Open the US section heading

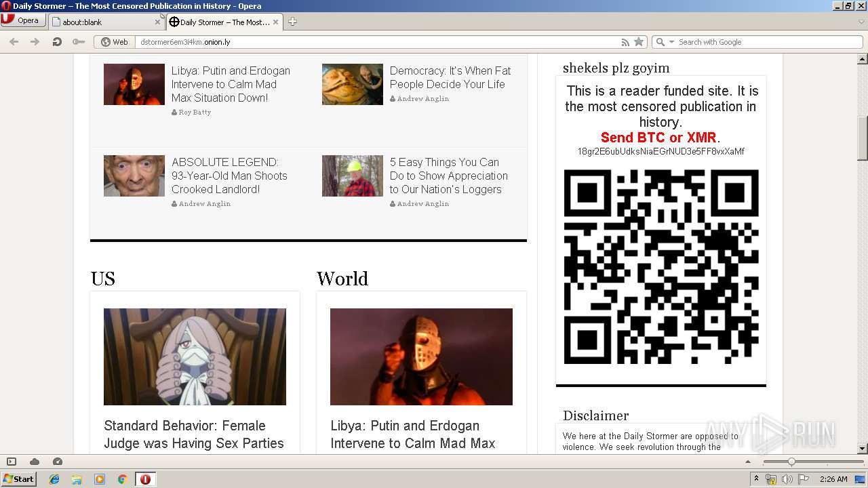pos(103,279)
